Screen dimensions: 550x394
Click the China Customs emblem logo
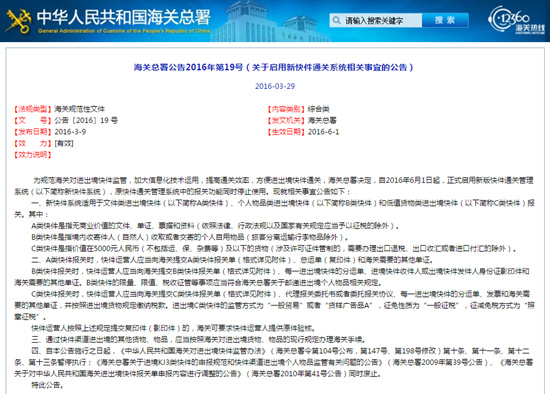pos(19,21)
